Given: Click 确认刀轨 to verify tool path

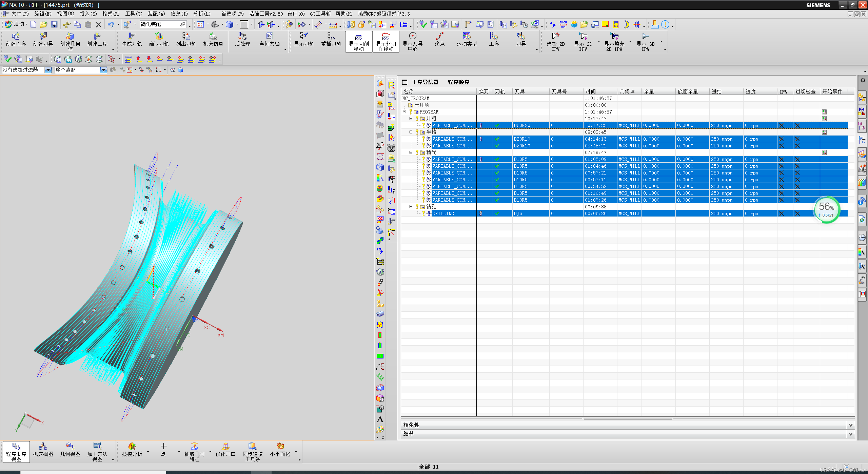Looking at the screenshot, I should tap(159, 40).
